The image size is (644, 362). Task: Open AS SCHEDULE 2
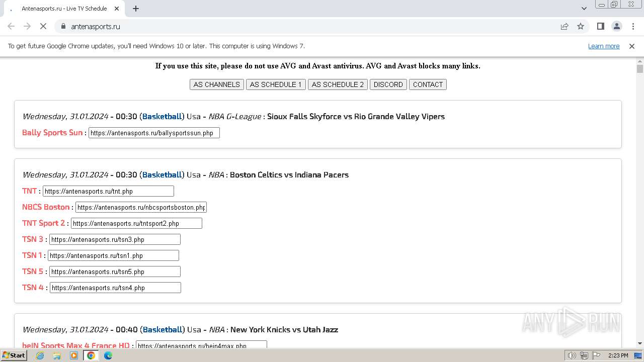point(338,84)
